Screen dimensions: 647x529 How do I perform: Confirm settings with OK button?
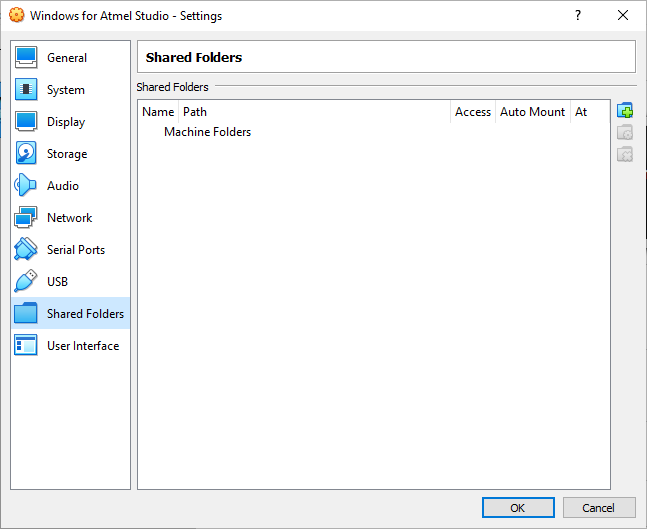click(x=518, y=508)
